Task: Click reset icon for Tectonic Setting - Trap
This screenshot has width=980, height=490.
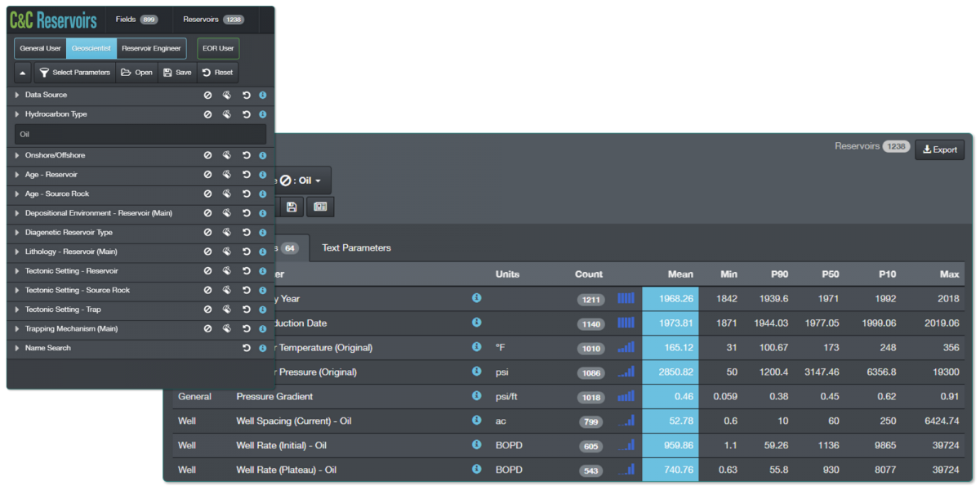Action: (x=246, y=310)
